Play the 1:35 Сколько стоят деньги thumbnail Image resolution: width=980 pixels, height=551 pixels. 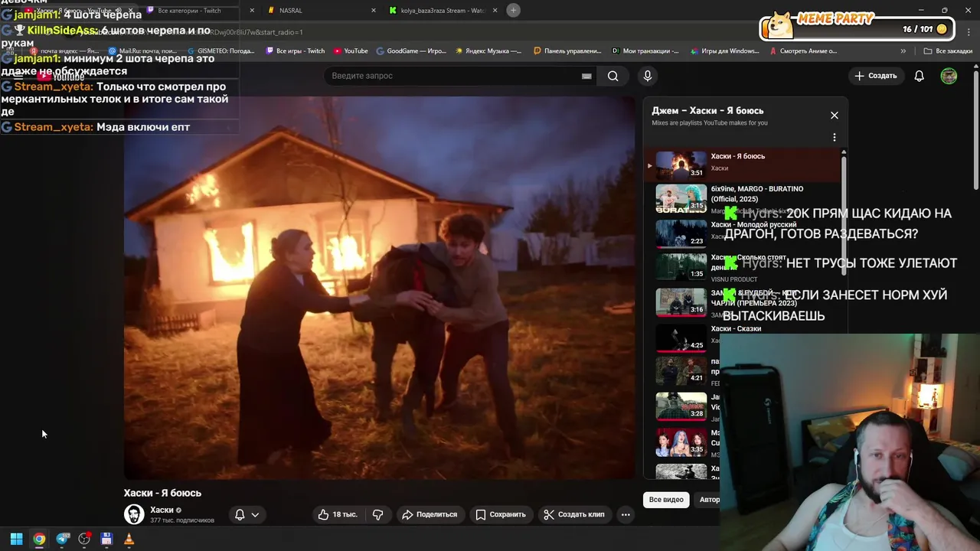[681, 266]
